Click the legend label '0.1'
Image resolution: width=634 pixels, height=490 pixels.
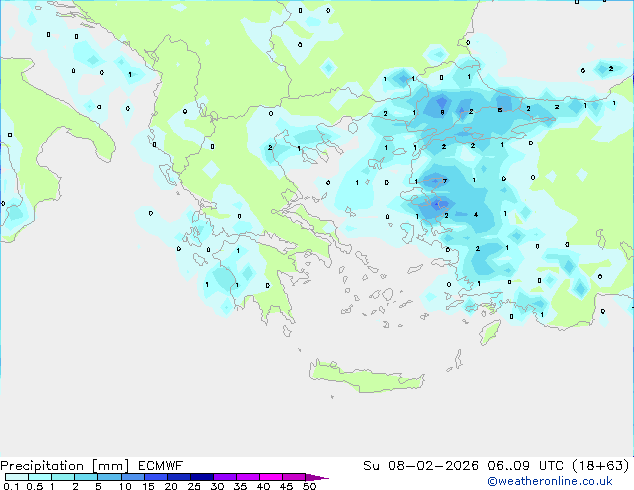tap(11, 486)
